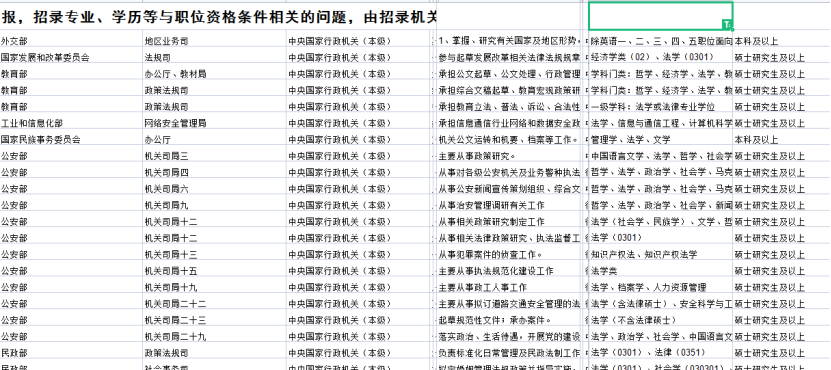Open the filter button in the selected green cell
The height and width of the screenshot is (370, 831).
tap(727, 24)
